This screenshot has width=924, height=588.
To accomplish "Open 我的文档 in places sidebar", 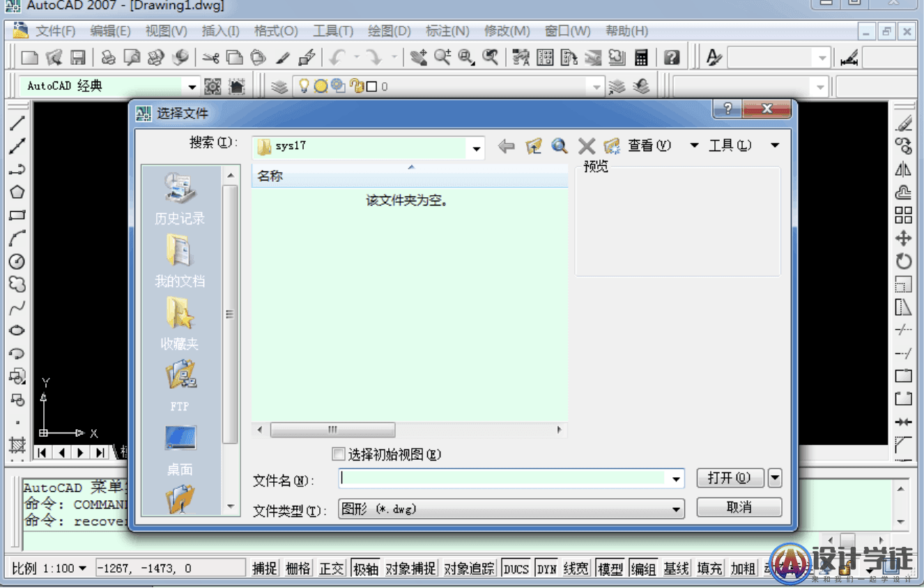I will point(180,261).
